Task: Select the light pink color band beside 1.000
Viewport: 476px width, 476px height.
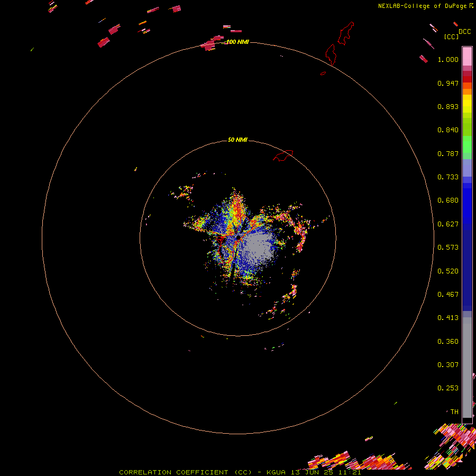Action: (x=467, y=57)
